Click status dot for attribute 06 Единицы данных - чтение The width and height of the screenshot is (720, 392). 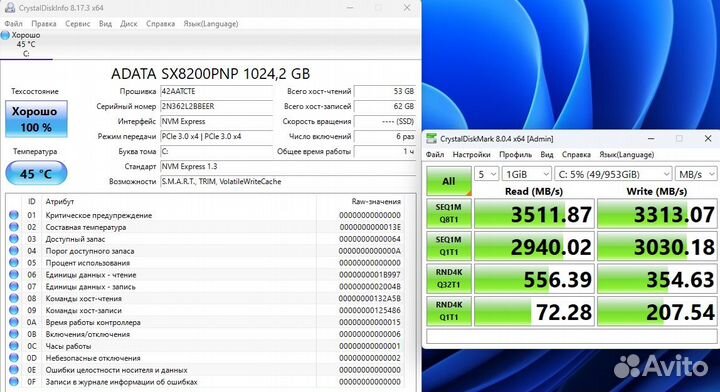click(x=14, y=274)
